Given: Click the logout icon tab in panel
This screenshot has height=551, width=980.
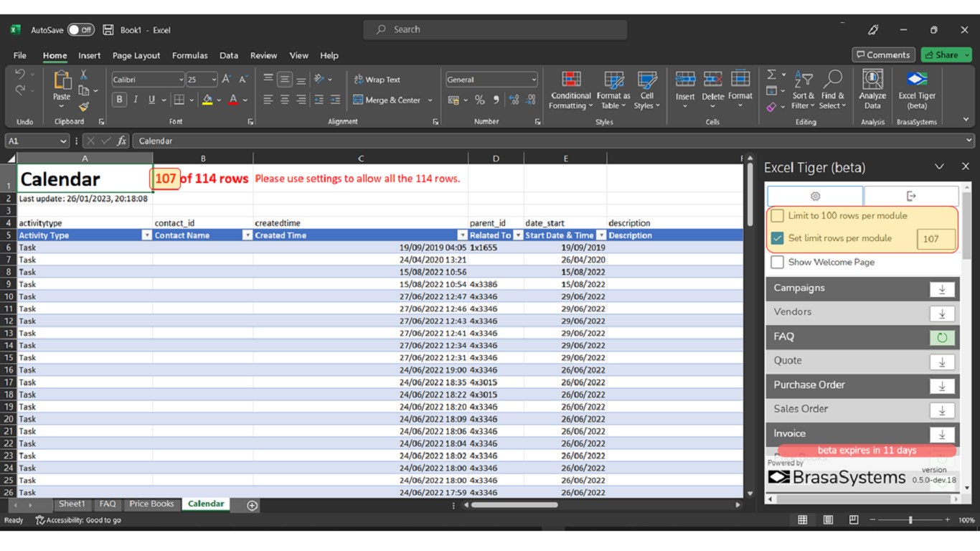Looking at the screenshot, I should point(911,196).
